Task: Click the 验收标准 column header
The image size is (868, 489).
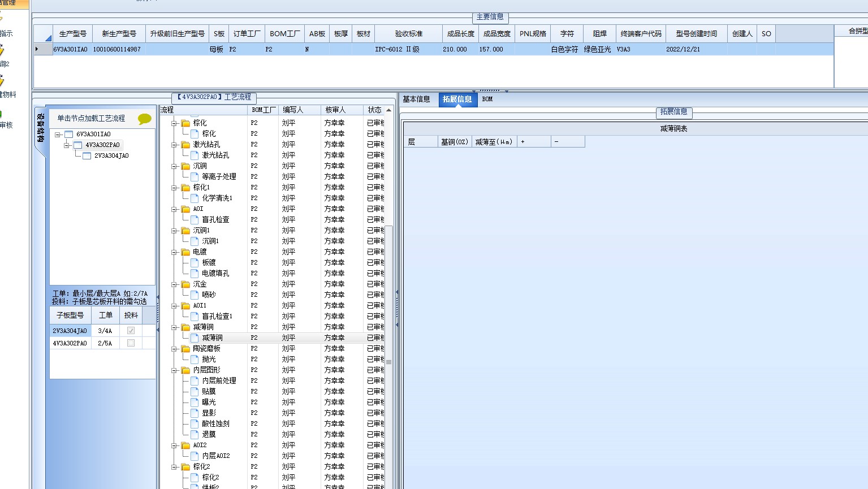Action: [x=409, y=34]
